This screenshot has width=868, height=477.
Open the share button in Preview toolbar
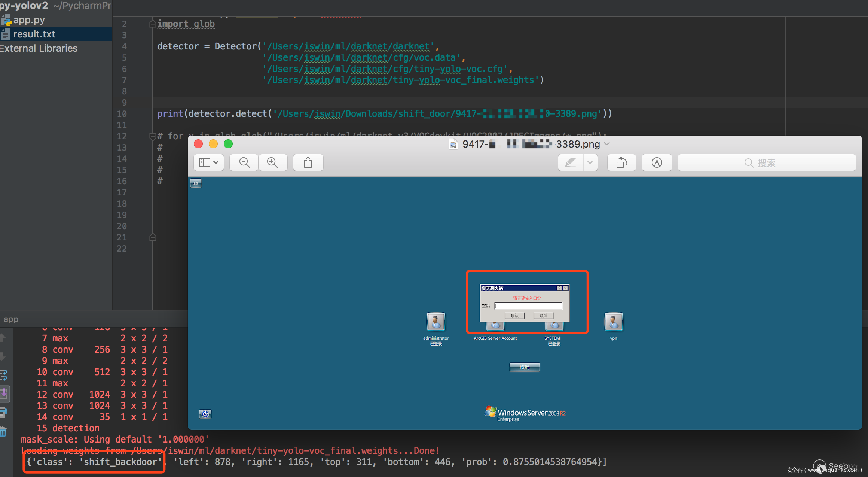308,162
